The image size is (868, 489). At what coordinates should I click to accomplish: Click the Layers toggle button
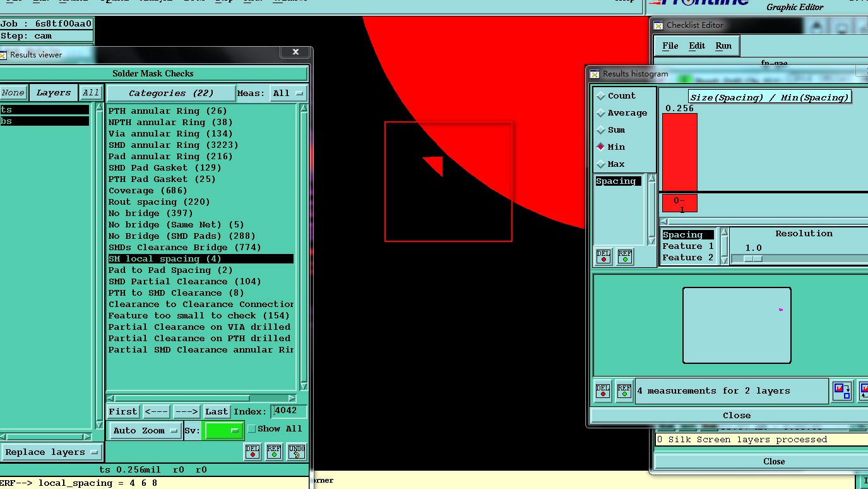[54, 93]
